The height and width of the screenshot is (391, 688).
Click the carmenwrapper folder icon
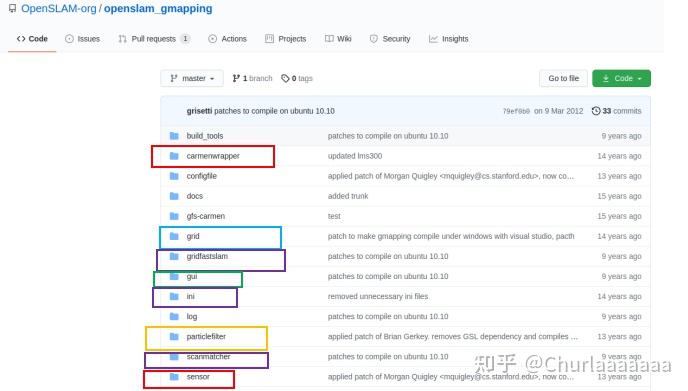[x=174, y=156]
